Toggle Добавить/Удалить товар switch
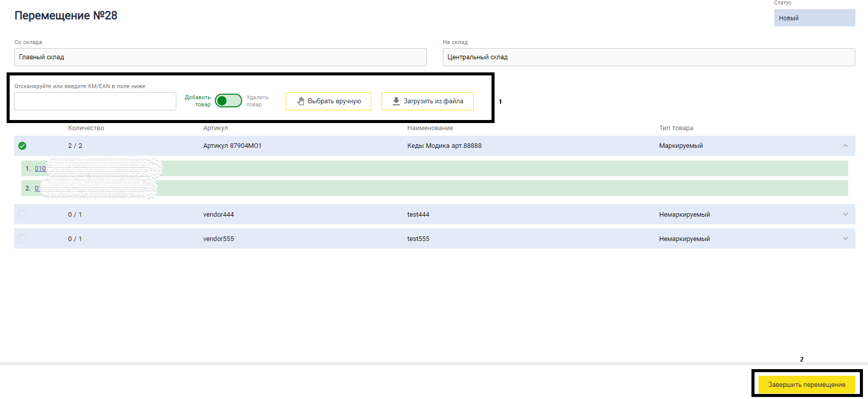Viewport: 868px width, 399px height. (x=229, y=101)
